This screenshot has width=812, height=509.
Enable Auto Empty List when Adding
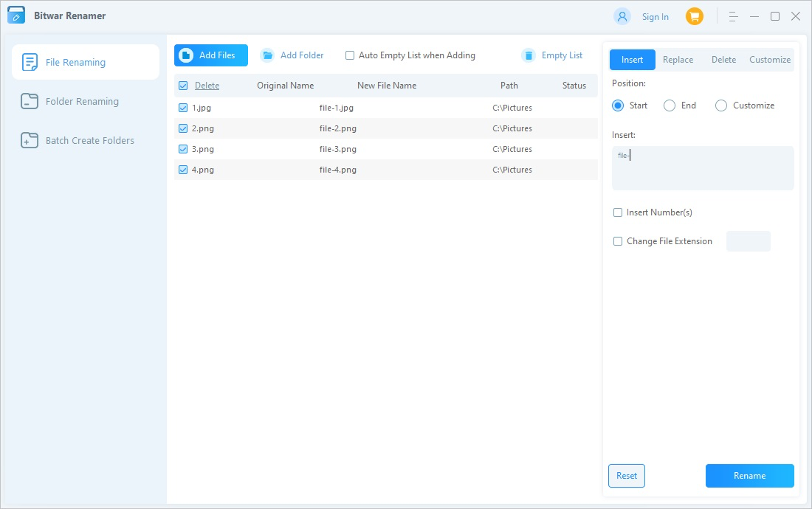350,55
